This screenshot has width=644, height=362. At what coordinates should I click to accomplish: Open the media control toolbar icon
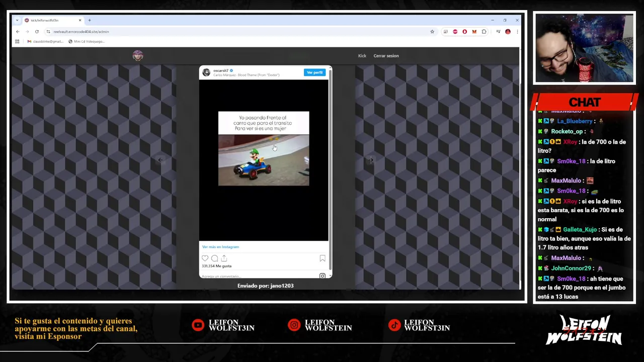498,32
